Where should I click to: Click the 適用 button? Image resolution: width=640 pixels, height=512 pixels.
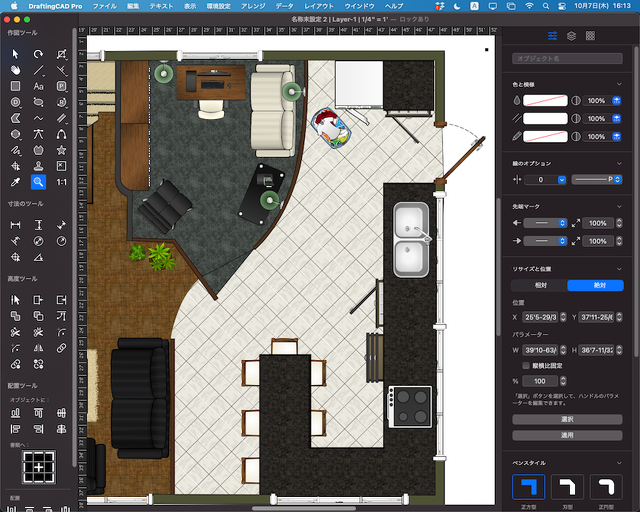(x=566, y=436)
